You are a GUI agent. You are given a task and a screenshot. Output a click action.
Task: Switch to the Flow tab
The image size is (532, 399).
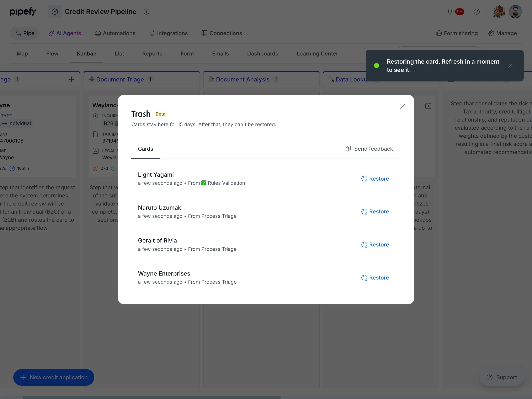(x=52, y=54)
